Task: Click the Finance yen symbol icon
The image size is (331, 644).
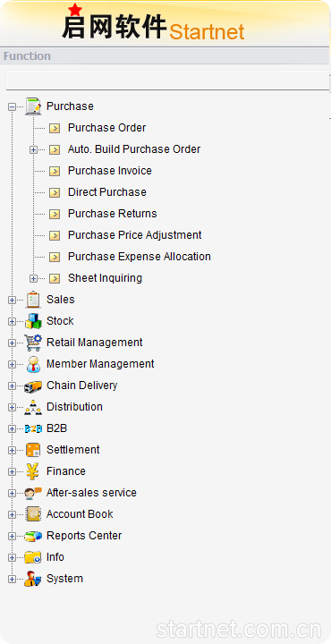Action: [x=33, y=471]
